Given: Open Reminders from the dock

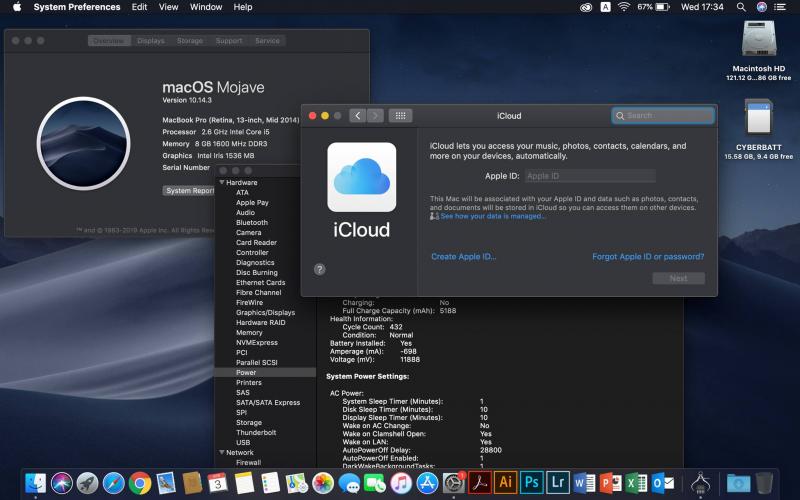Looking at the screenshot, I should click(270, 483).
